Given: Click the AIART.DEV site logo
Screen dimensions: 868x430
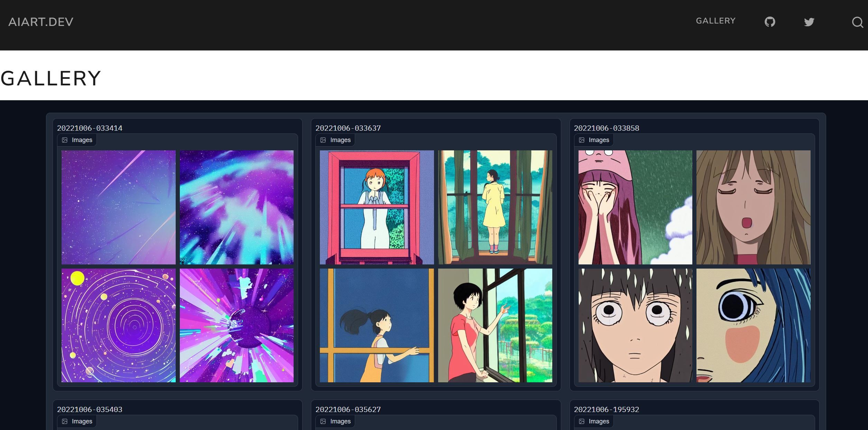Looking at the screenshot, I should [x=40, y=21].
